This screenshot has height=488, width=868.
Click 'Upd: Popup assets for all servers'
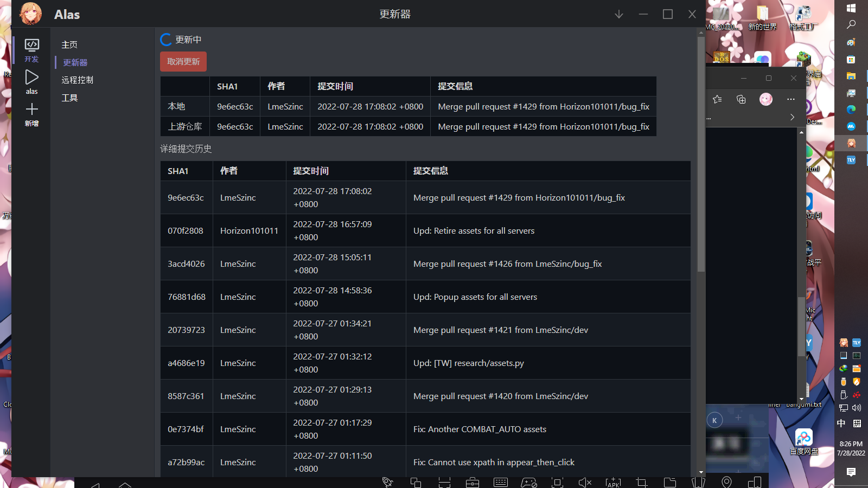pos(475,297)
